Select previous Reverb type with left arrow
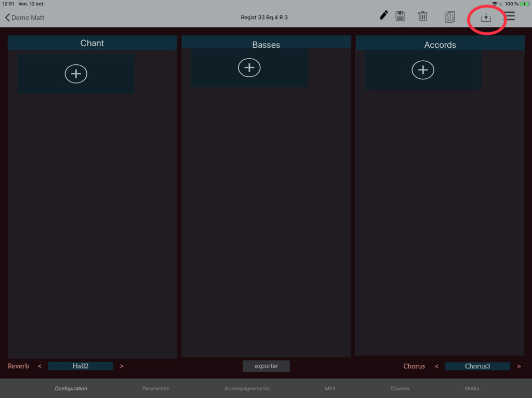Screen dimensions: 532x398 pos(39,366)
